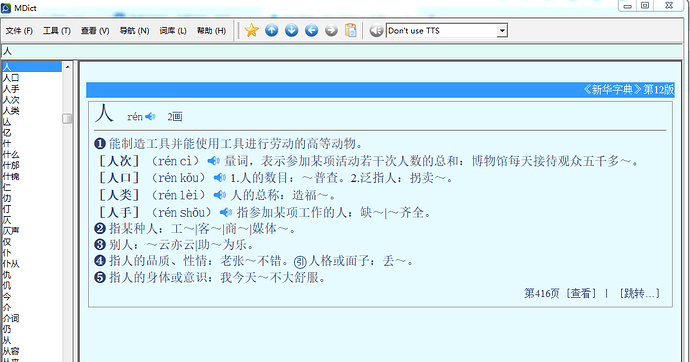Select 人口 in the left word list

tap(11, 78)
